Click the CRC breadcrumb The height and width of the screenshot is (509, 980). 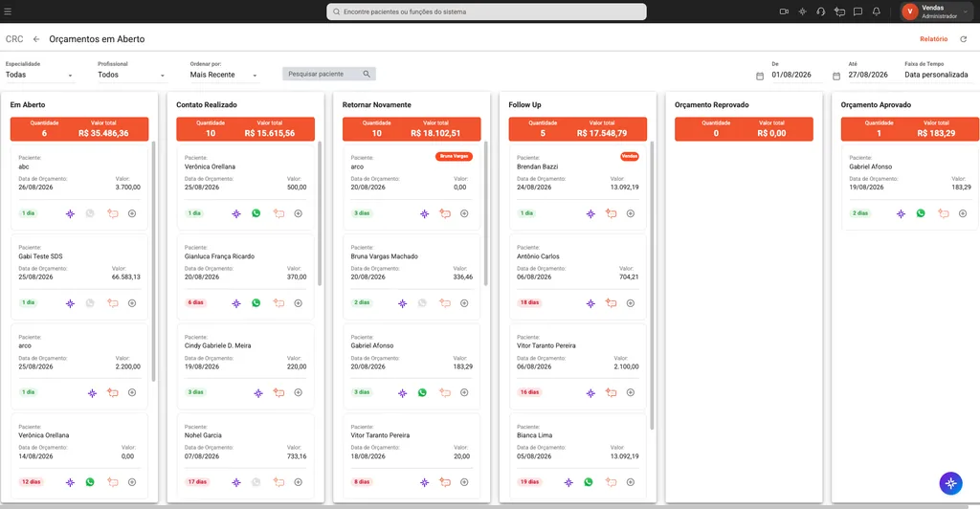pos(14,38)
